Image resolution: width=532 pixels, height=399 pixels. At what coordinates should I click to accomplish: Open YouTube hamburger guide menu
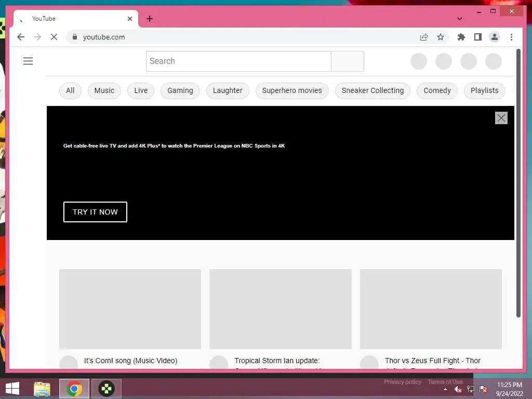coord(28,61)
